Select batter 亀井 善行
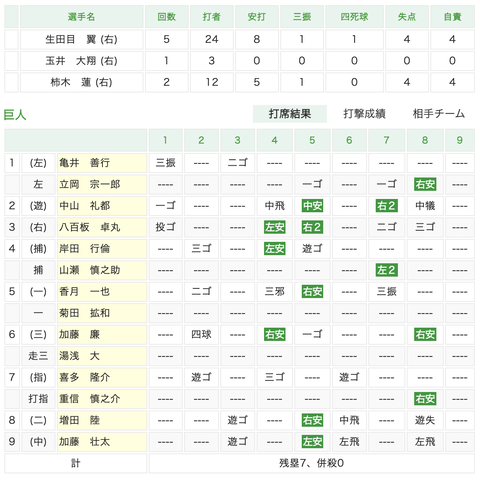Screen dimensions: 480x480 coord(85,163)
